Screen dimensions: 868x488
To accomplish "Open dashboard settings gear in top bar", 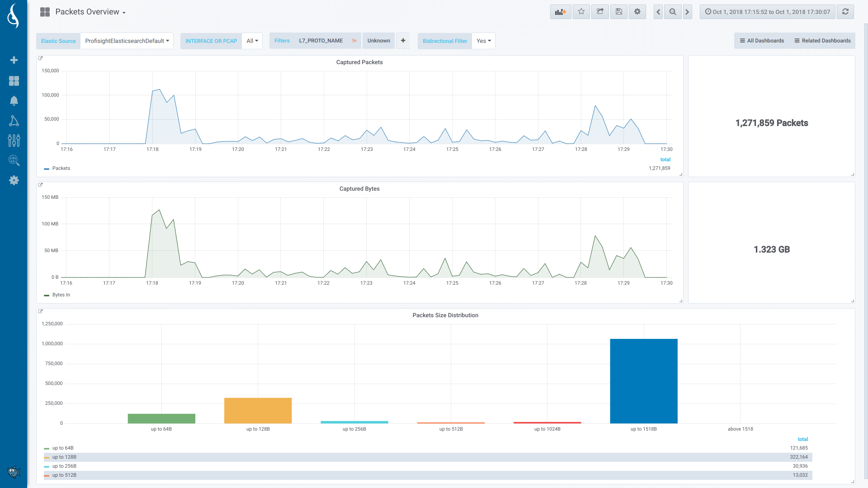I will tap(637, 12).
